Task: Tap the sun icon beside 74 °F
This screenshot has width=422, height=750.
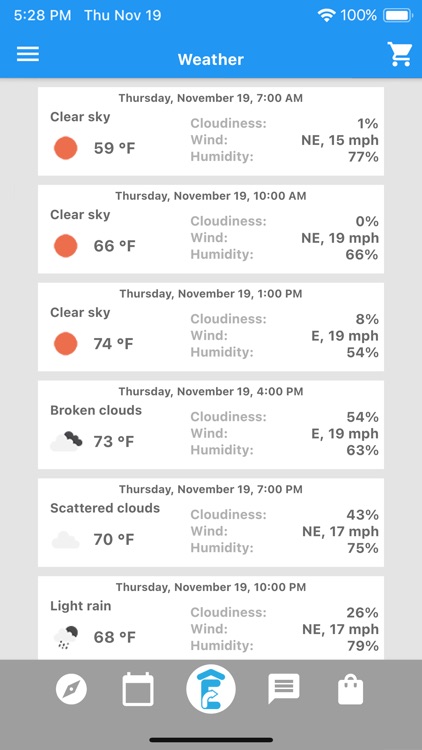Action: 66,343
